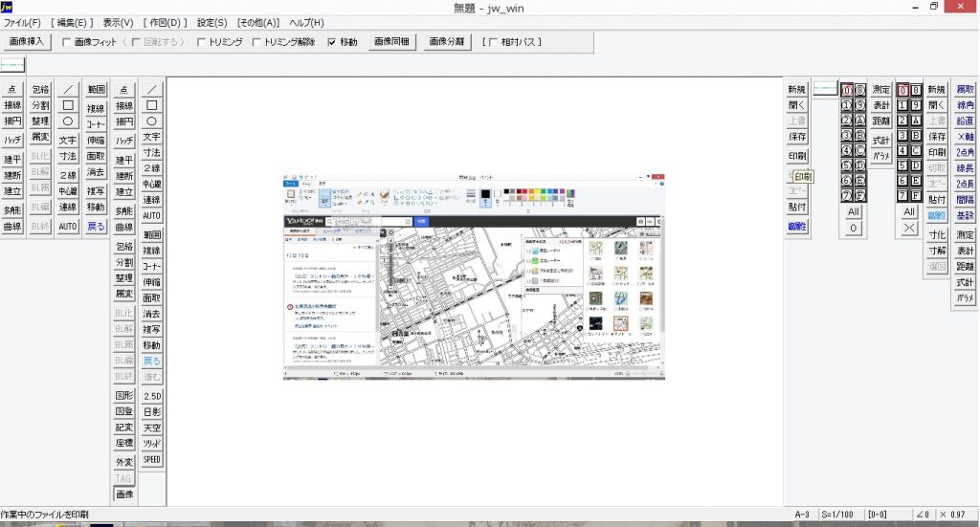The image size is (980, 527).
Task: Click the 画像挿入 button
Action: [x=27, y=42]
